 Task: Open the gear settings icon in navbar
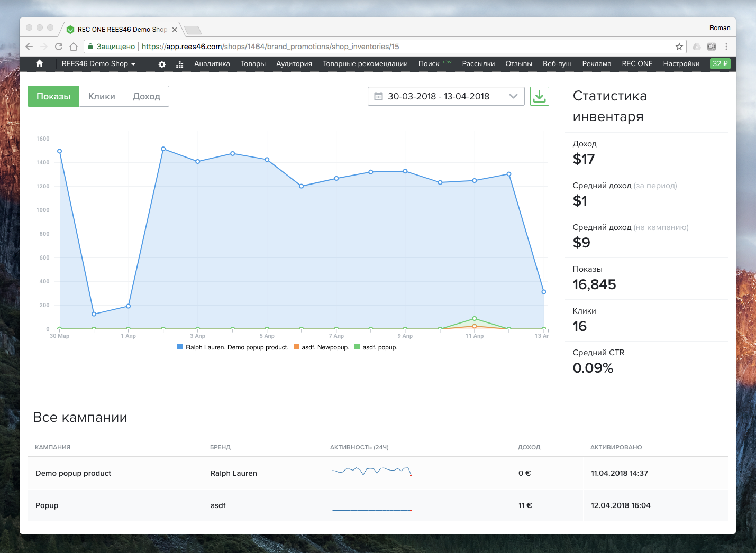point(162,64)
